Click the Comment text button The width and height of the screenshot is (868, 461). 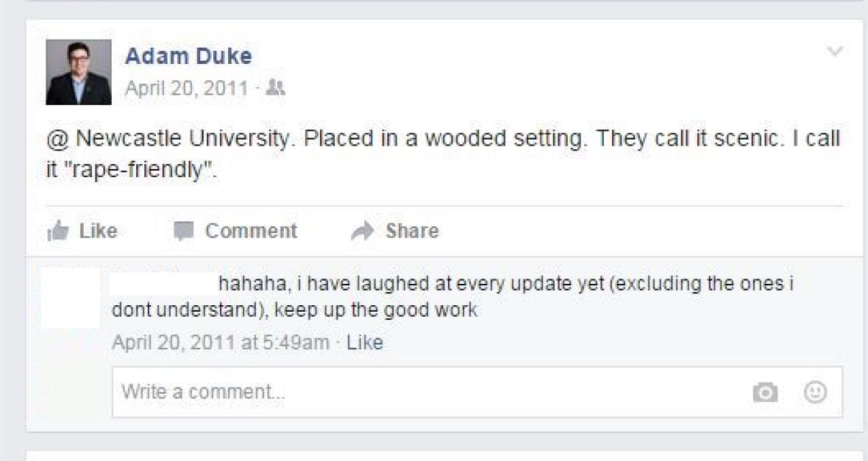[251, 231]
